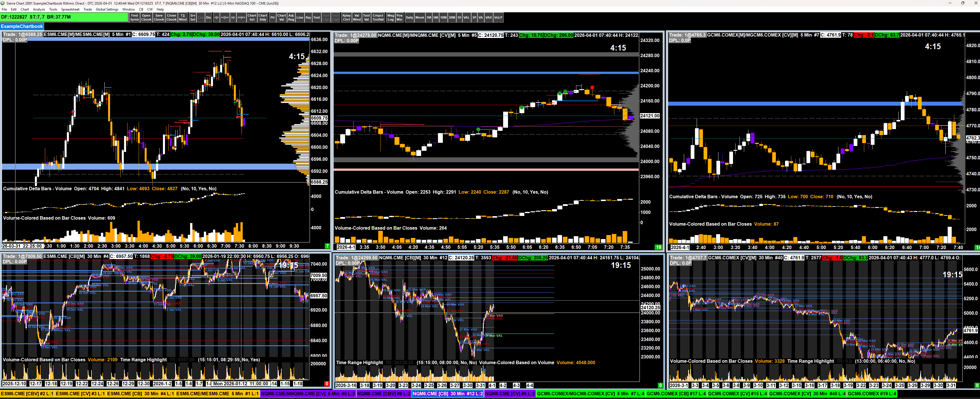
Task: Switch to NQM6.CME/MNQM6.CME 5 Min #5 tab
Action: (x=308, y=394)
